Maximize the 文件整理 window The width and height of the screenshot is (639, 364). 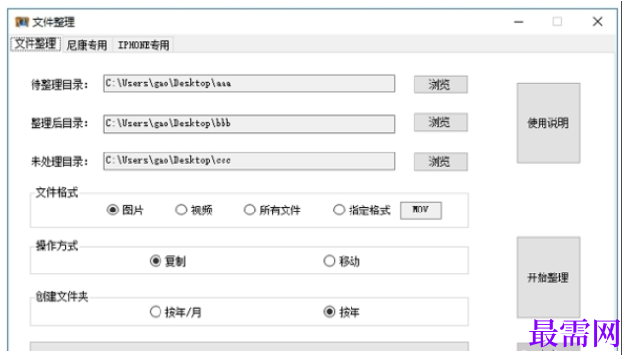coord(557,22)
